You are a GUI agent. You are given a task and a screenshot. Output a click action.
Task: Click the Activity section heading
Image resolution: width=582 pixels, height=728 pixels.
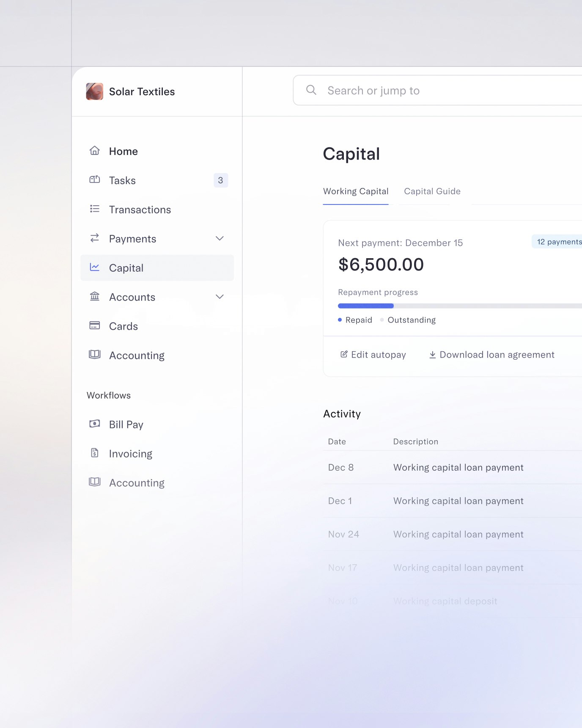(342, 414)
